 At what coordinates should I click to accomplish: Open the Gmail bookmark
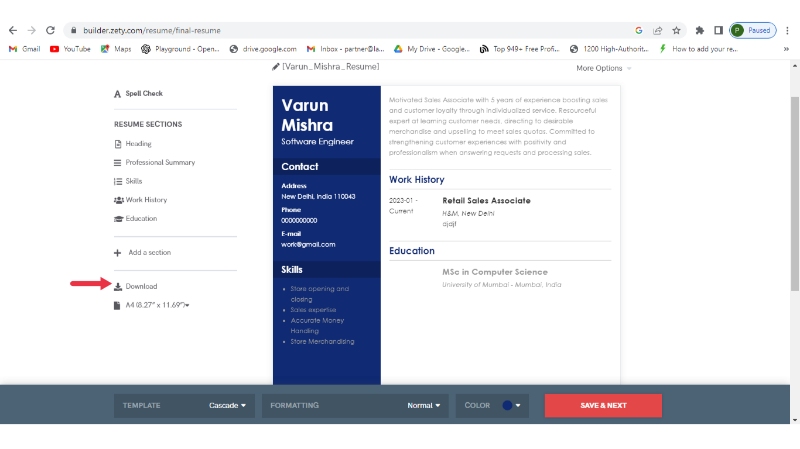tap(24, 48)
